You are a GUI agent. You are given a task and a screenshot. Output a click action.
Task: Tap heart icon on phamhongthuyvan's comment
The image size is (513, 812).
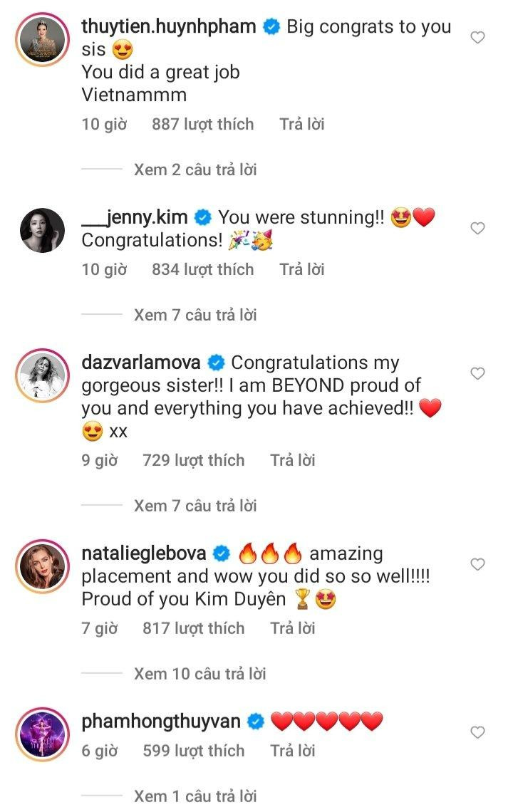pos(477,732)
